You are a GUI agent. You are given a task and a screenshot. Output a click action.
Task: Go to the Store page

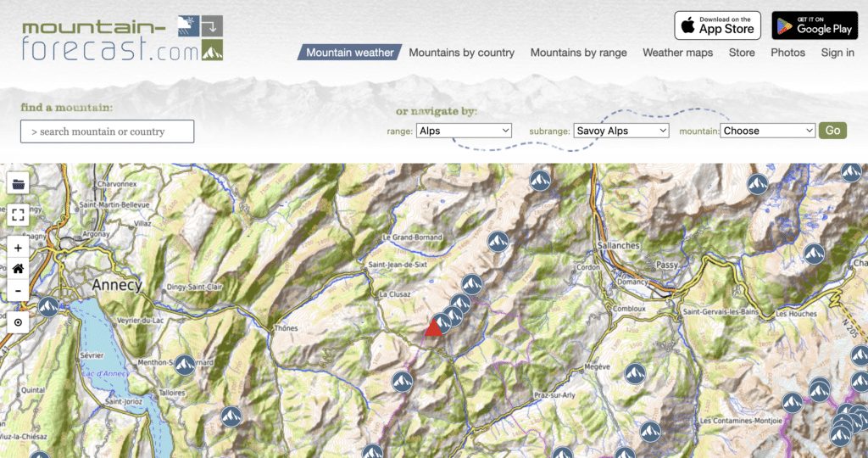742,53
